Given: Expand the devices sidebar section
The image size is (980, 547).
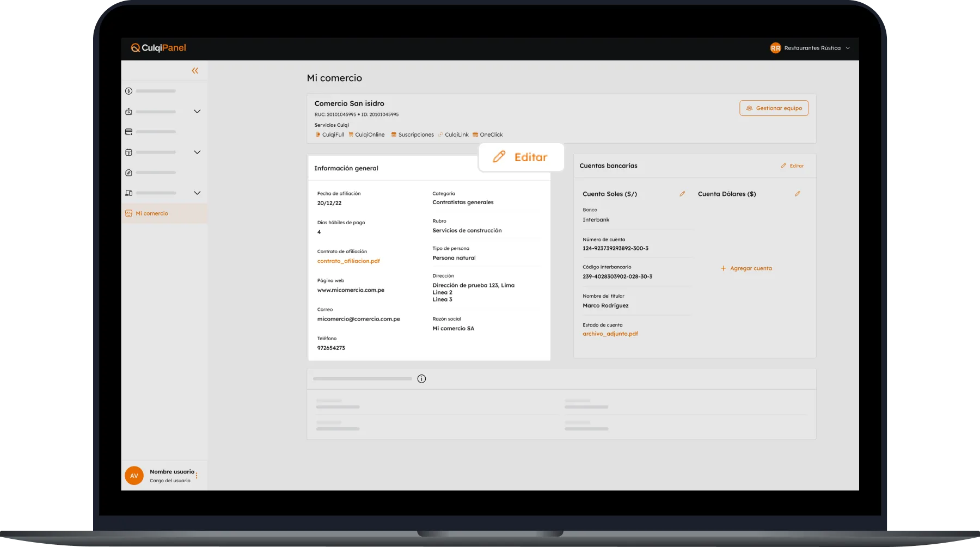Looking at the screenshot, I should coord(197,193).
